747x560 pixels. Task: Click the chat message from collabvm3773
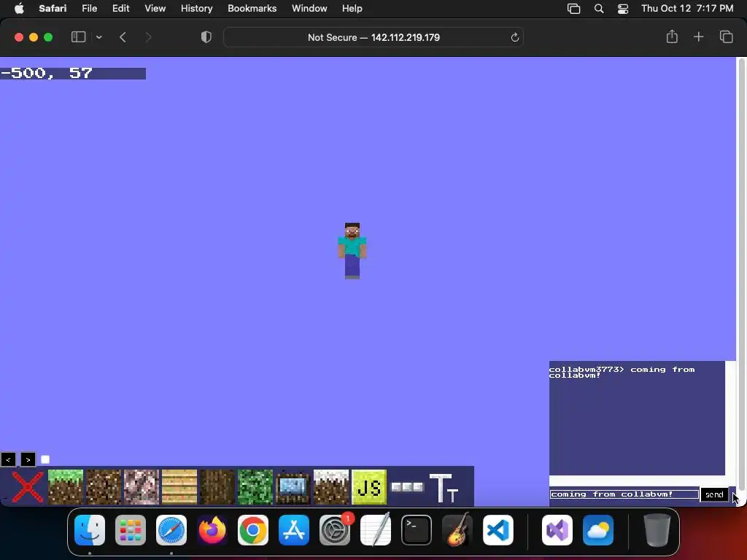[622, 372]
